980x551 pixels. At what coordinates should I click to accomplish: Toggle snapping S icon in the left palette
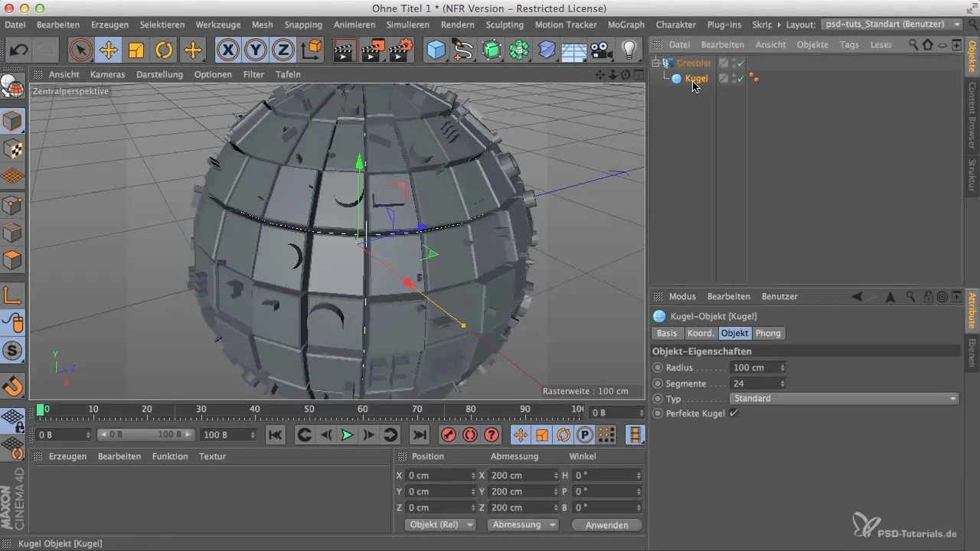tap(13, 352)
